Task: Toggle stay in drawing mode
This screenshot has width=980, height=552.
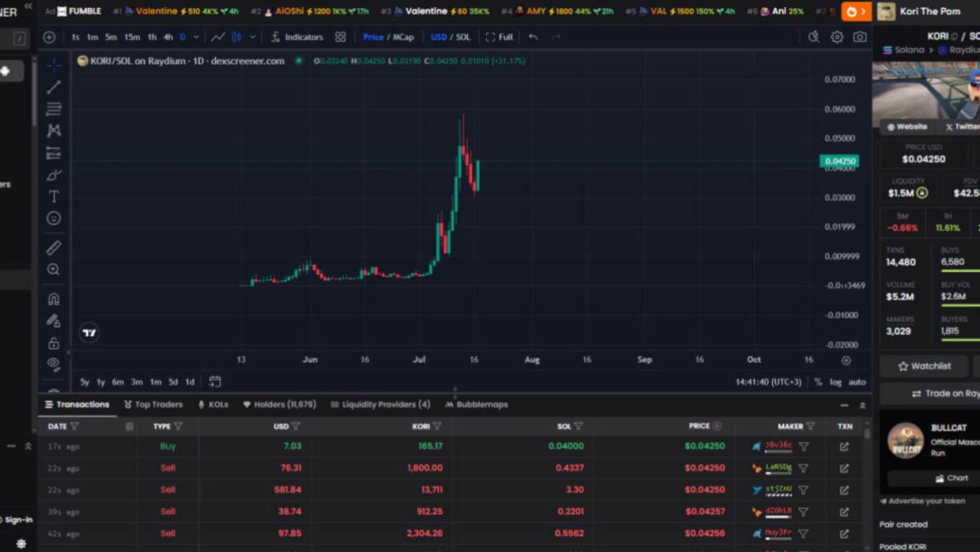Action: (x=54, y=321)
